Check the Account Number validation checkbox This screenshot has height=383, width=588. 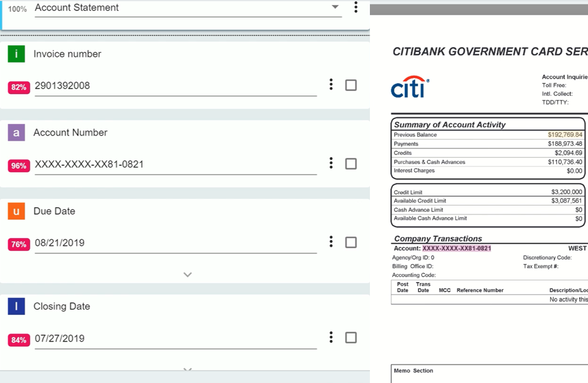tap(351, 164)
